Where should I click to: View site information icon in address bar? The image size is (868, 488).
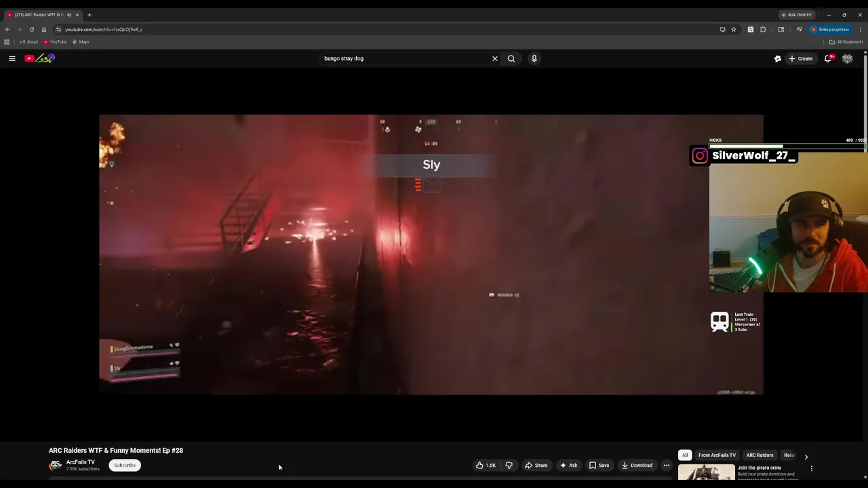tap(59, 29)
